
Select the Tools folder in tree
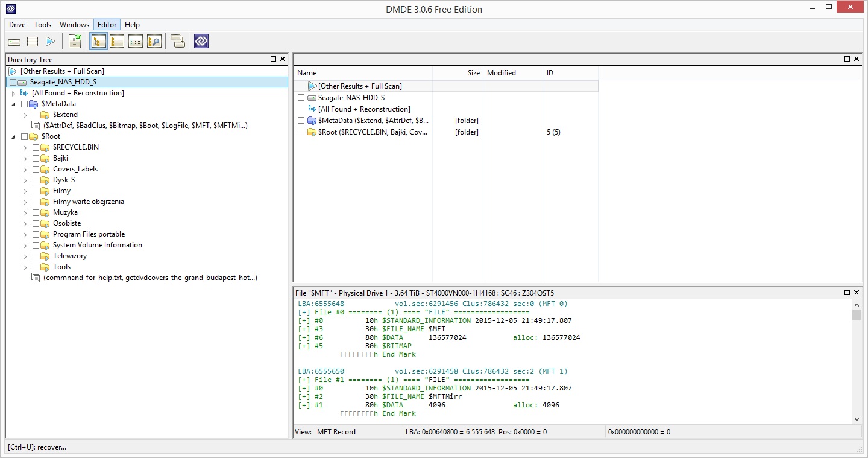[x=61, y=267]
